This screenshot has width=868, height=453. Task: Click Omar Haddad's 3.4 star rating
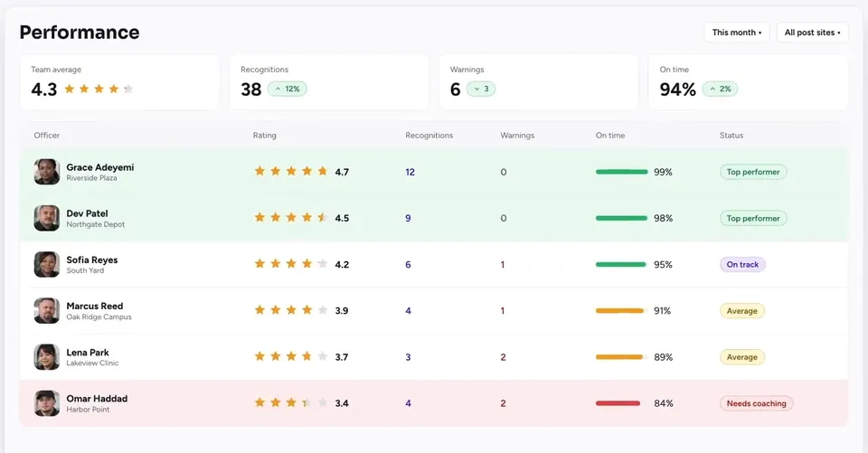coord(290,402)
